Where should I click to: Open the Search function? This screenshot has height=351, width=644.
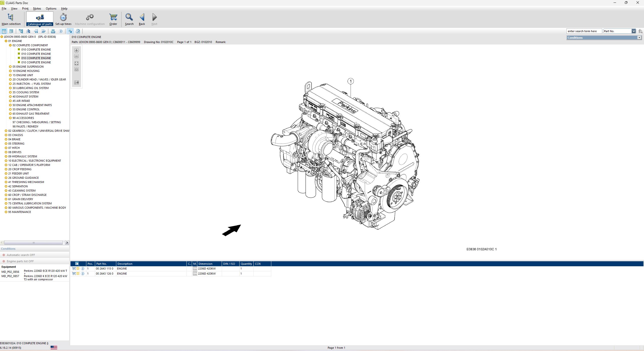point(129,18)
